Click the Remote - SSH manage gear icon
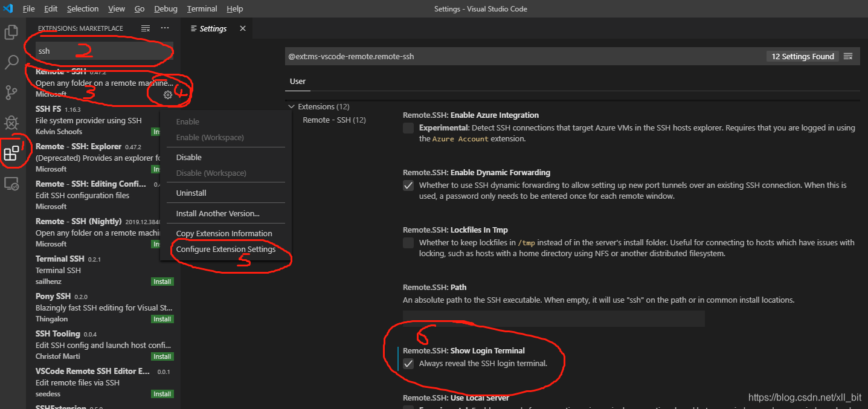 pyautogui.click(x=168, y=94)
